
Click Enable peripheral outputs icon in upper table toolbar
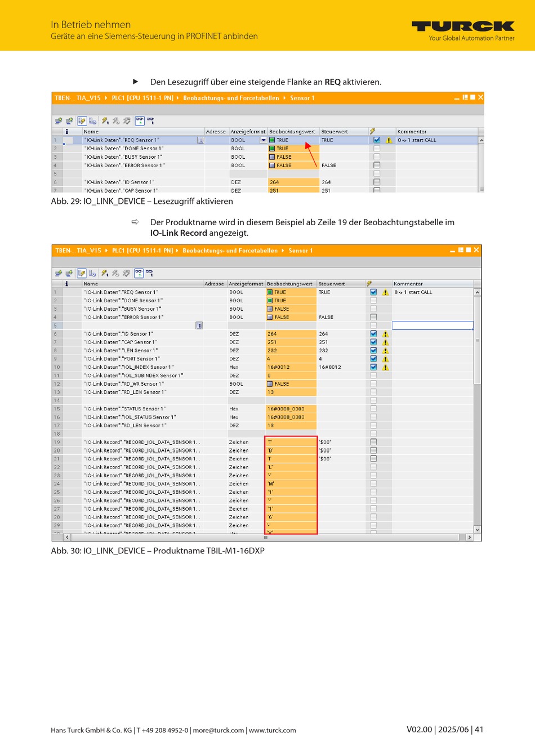point(127,121)
